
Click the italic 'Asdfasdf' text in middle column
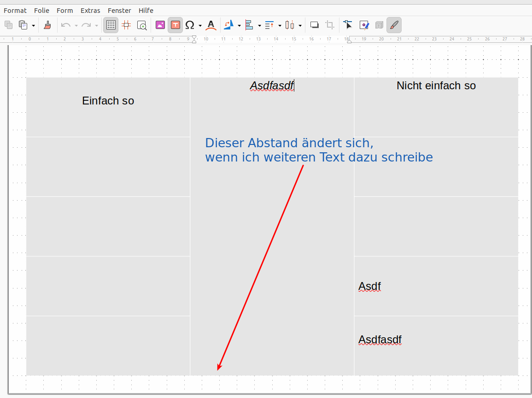click(272, 86)
